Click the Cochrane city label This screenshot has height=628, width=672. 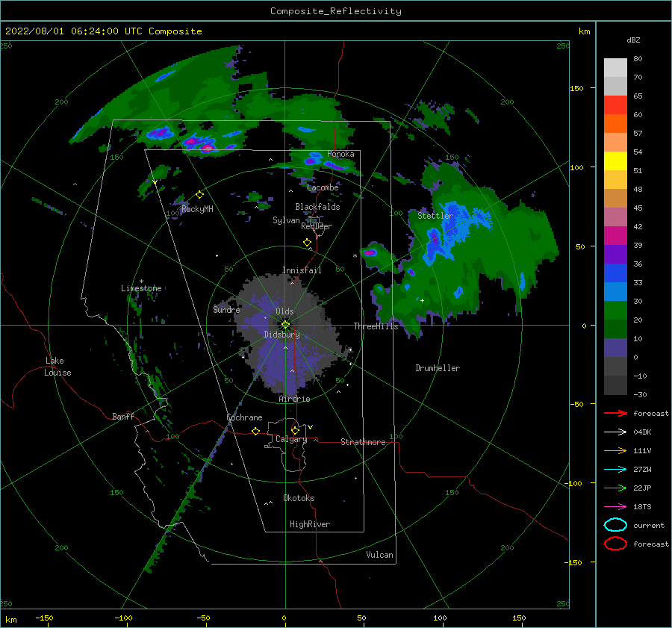click(x=244, y=417)
